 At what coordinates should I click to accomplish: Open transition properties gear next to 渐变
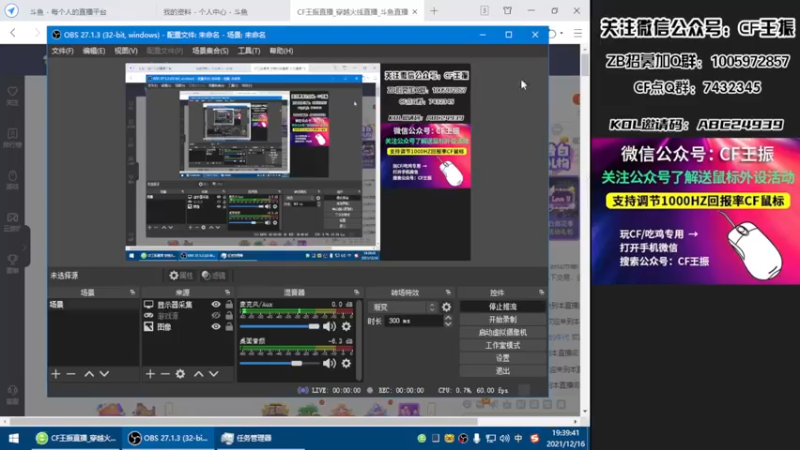pos(446,307)
